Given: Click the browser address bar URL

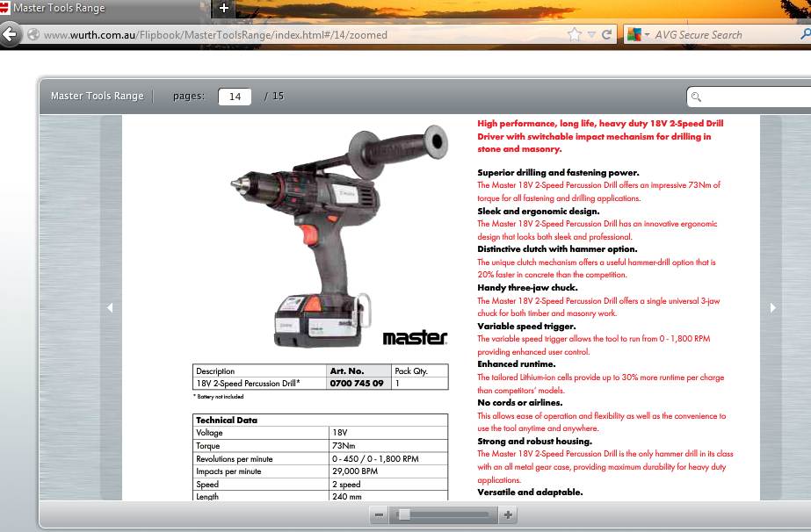Looking at the screenshot, I should click(215, 35).
